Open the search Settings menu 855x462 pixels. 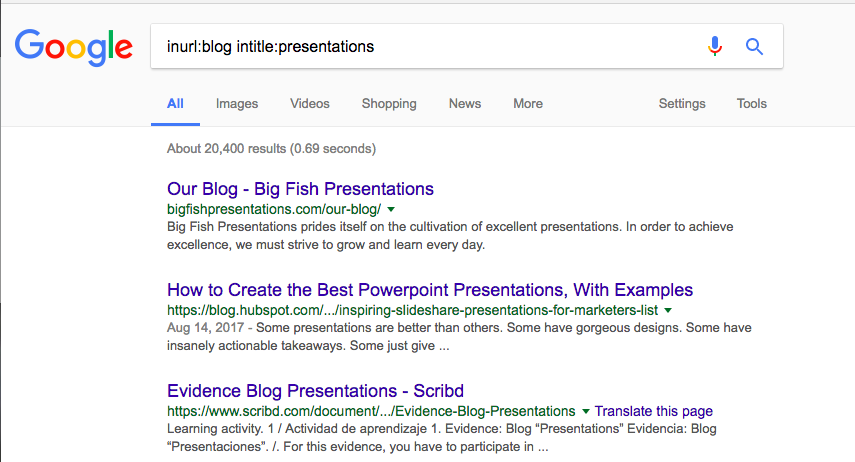tap(682, 104)
